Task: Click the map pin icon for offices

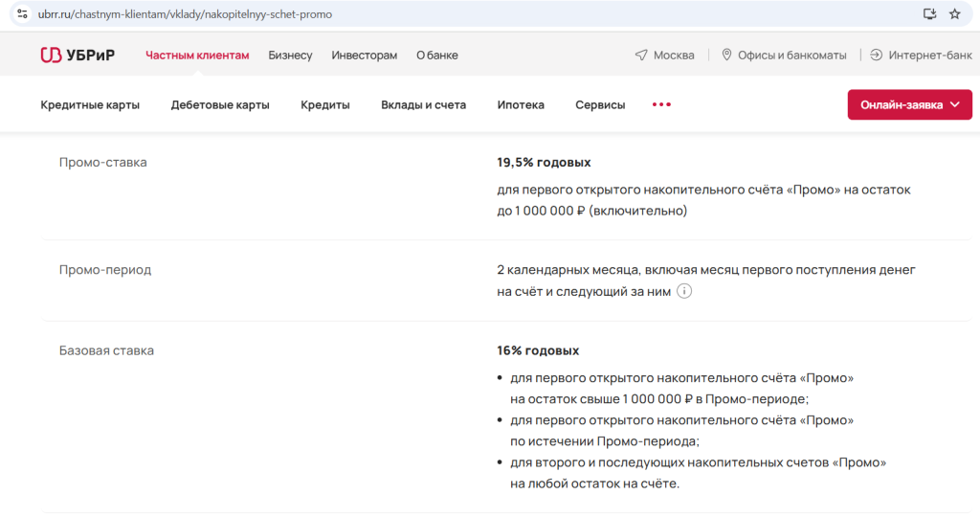Action: point(726,55)
